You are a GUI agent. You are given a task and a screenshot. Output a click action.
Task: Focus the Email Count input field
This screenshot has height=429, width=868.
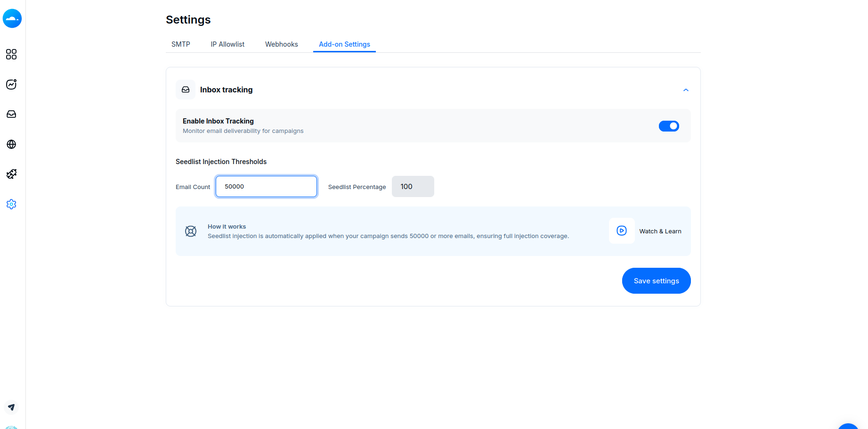tap(266, 187)
